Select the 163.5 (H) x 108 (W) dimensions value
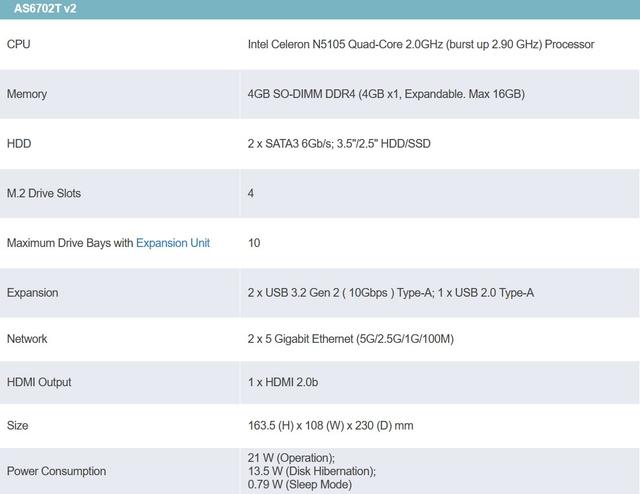The height and width of the screenshot is (494, 640). tap(331, 425)
